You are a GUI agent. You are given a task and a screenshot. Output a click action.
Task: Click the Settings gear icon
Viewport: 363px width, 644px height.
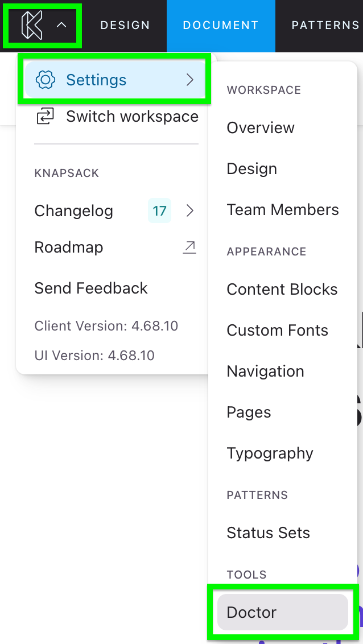(x=46, y=80)
